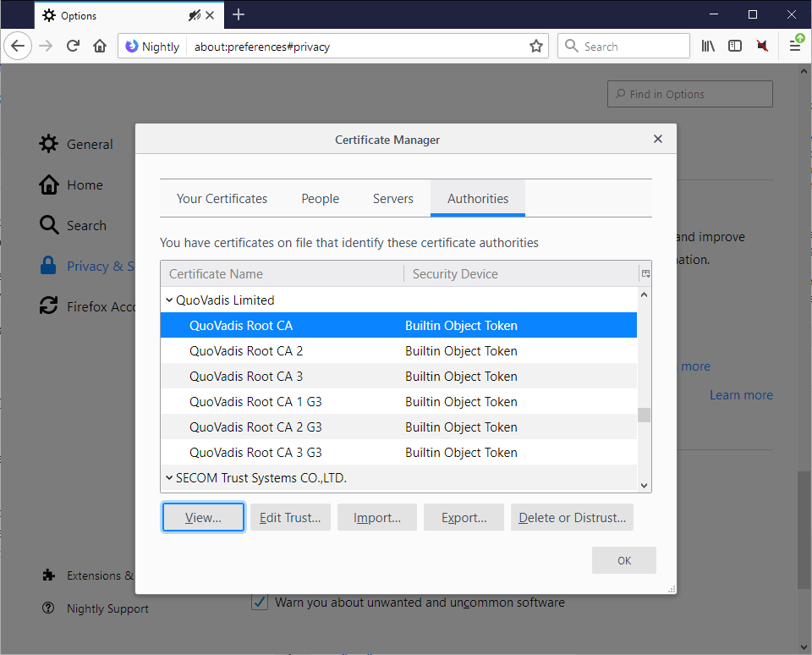Click the Edit Trust... button

(x=290, y=517)
